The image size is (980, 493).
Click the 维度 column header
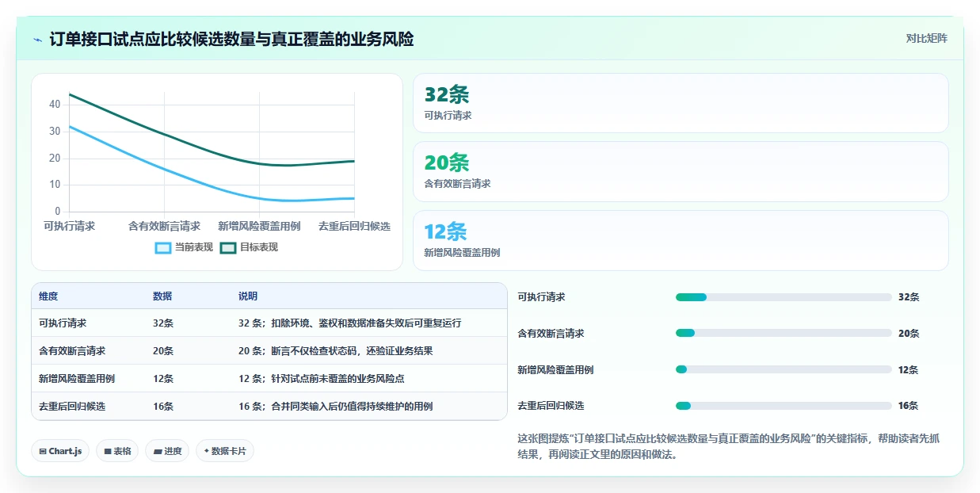pos(48,296)
